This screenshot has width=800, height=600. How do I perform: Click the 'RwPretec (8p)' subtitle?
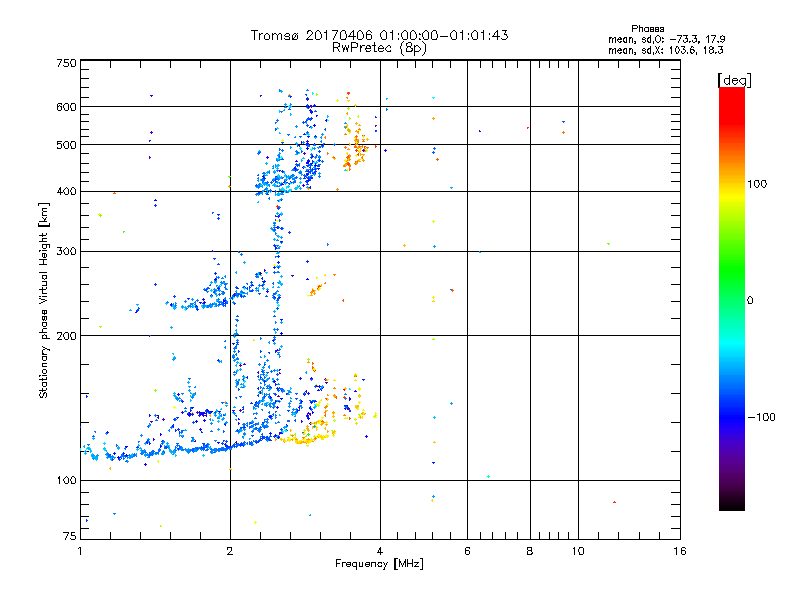pyautogui.click(x=379, y=48)
